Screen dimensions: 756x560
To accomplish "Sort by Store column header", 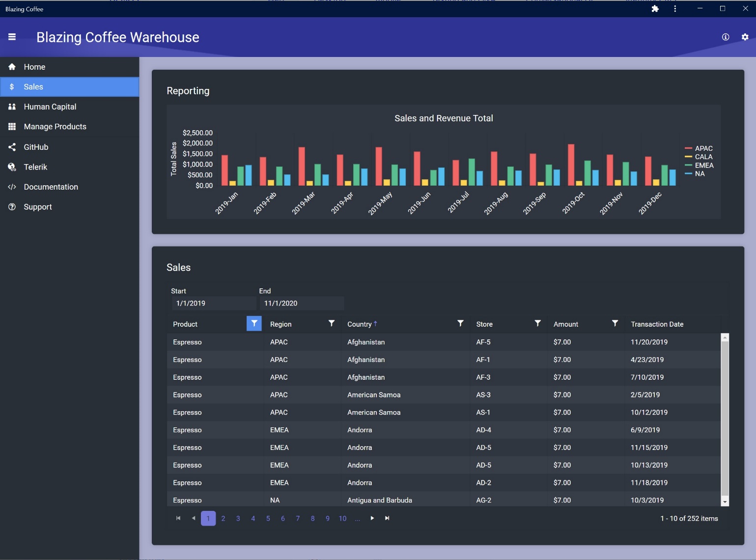I will tap(484, 324).
